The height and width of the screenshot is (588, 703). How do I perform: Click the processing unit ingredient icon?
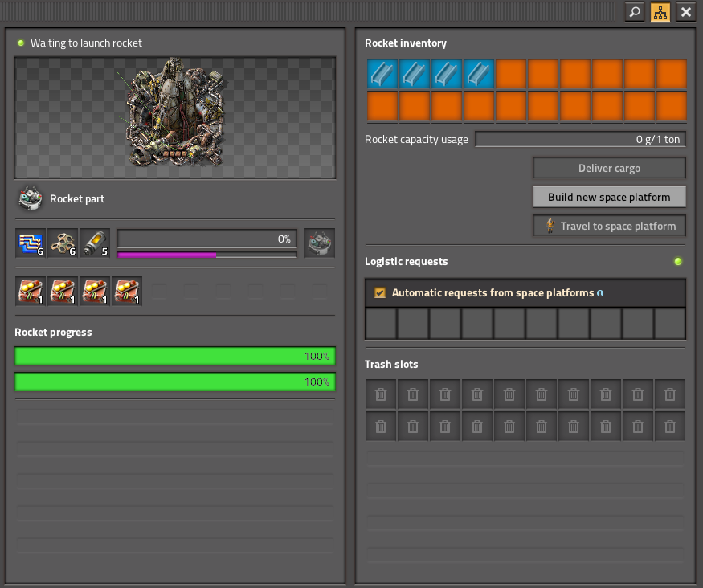pyautogui.click(x=31, y=243)
